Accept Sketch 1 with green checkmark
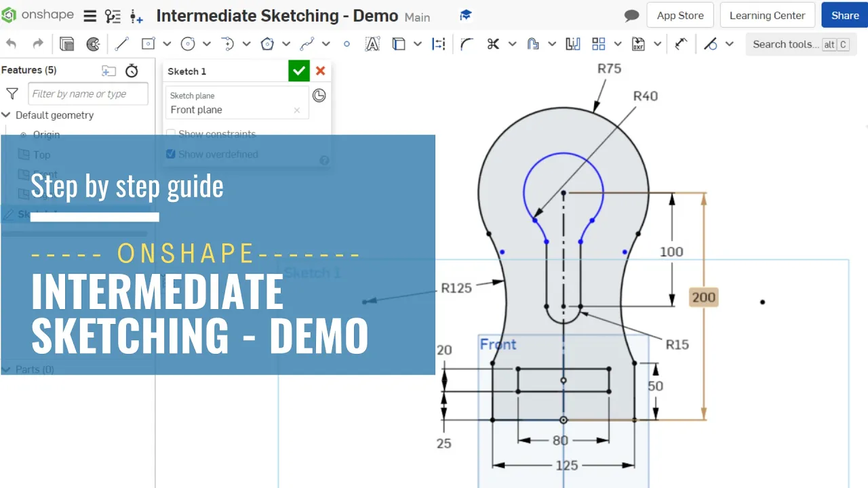The width and height of the screenshot is (868, 488). pos(299,71)
